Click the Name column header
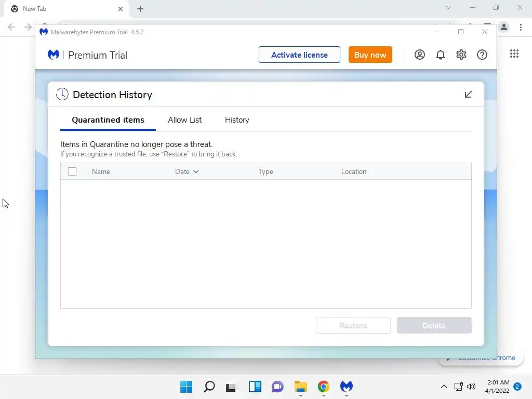Viewport: 532px width, 399px height. coord(101,171)
